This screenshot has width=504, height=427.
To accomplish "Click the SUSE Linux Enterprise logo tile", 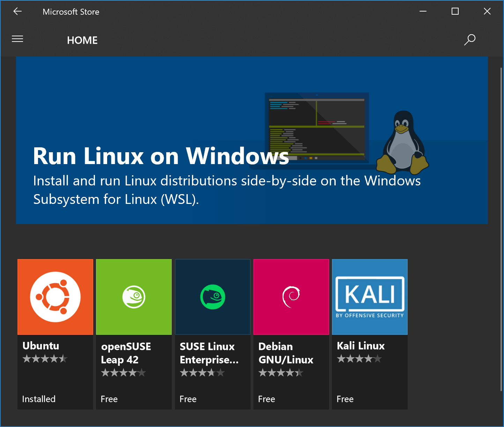I will click(213, 297).
